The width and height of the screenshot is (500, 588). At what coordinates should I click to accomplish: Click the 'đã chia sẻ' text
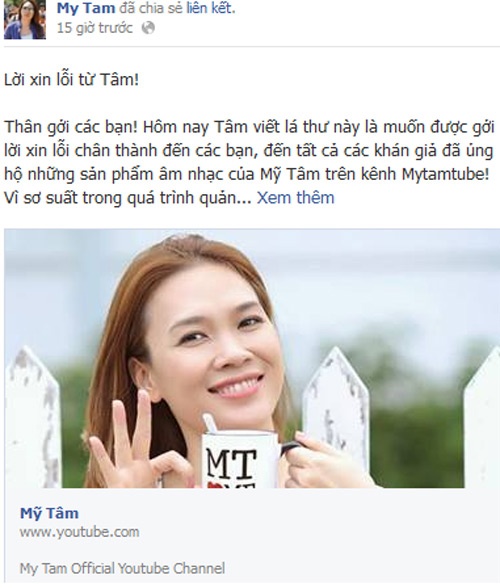pyautogui.click(x=151, y=8)
